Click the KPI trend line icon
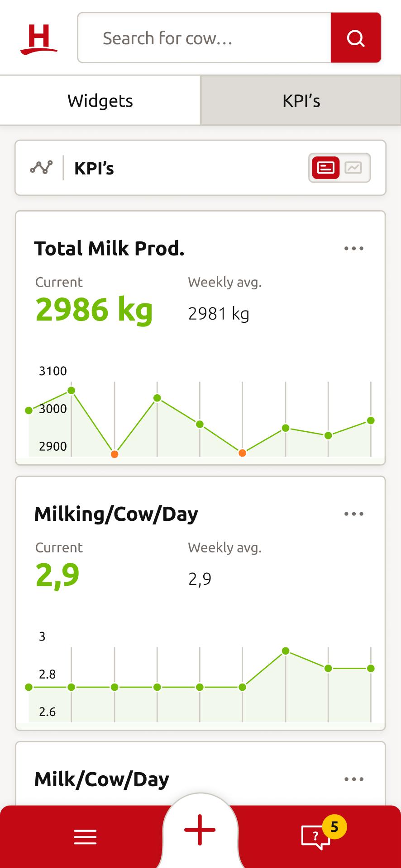This screenshot has height=868, width=401. pos(41,168)
